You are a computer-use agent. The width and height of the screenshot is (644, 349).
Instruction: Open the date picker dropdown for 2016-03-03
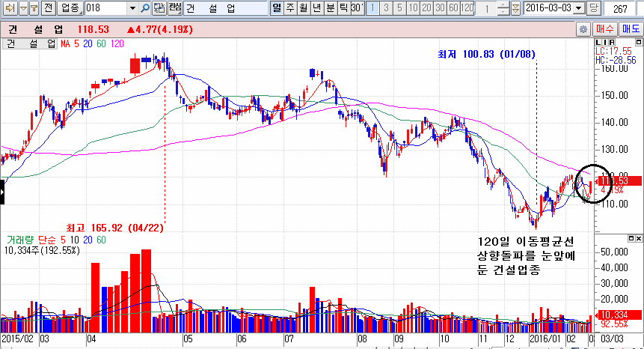[579, 7]
